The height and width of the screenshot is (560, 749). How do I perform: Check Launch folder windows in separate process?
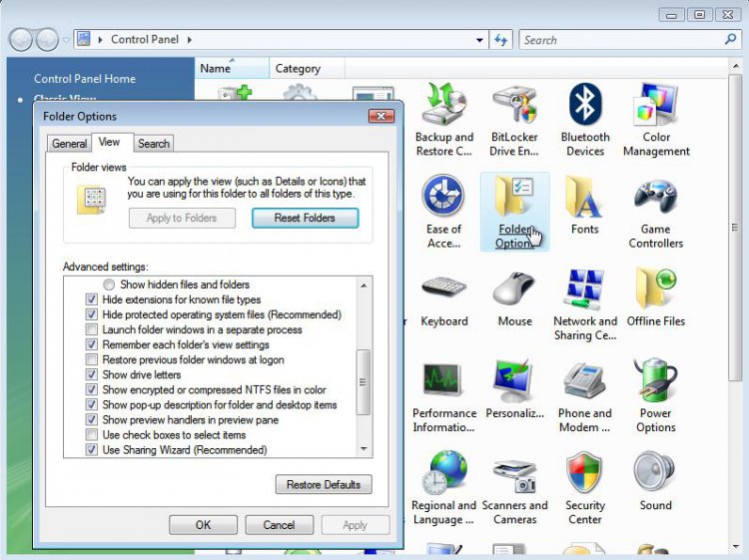91,329
